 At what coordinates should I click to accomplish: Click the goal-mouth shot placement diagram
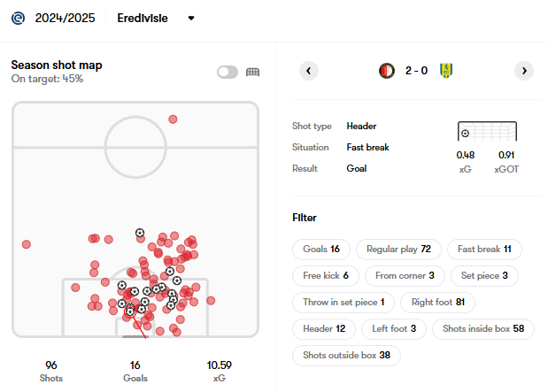(488, 132)
